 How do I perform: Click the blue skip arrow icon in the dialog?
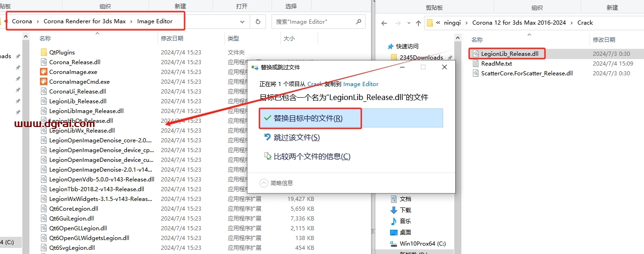tap(267, 137)
